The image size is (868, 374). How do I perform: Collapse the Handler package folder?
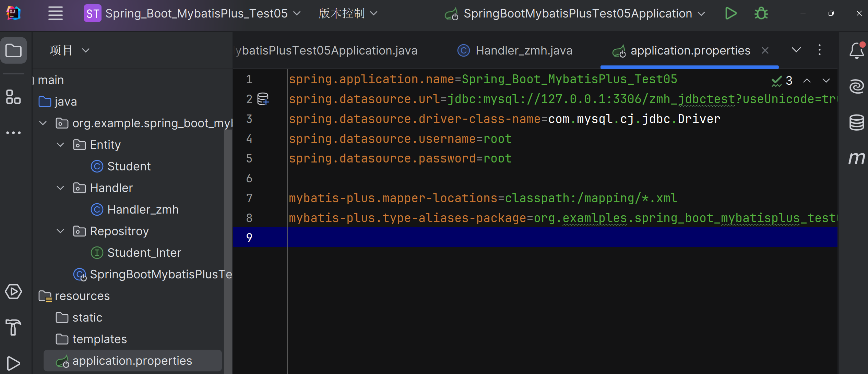[60, 188]
